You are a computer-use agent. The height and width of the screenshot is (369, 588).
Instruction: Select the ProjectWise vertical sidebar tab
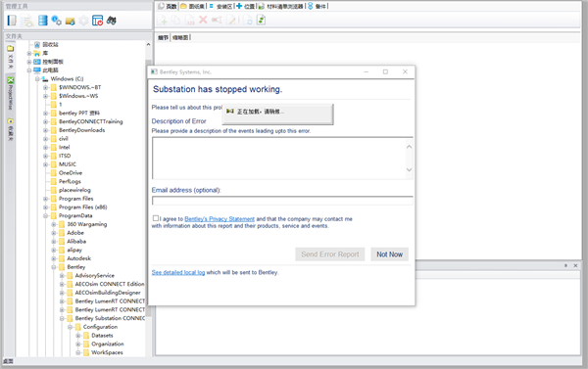coord(10,94)
